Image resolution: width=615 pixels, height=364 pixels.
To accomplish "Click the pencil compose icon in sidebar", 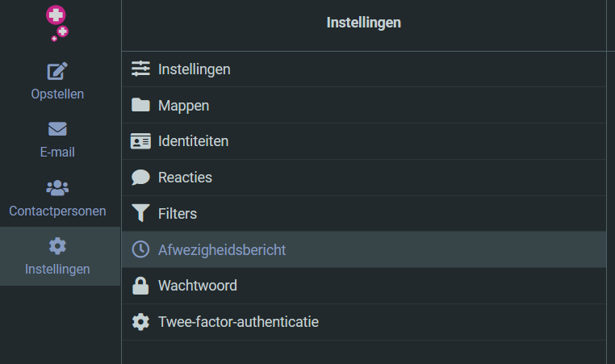I will [57, 71].
